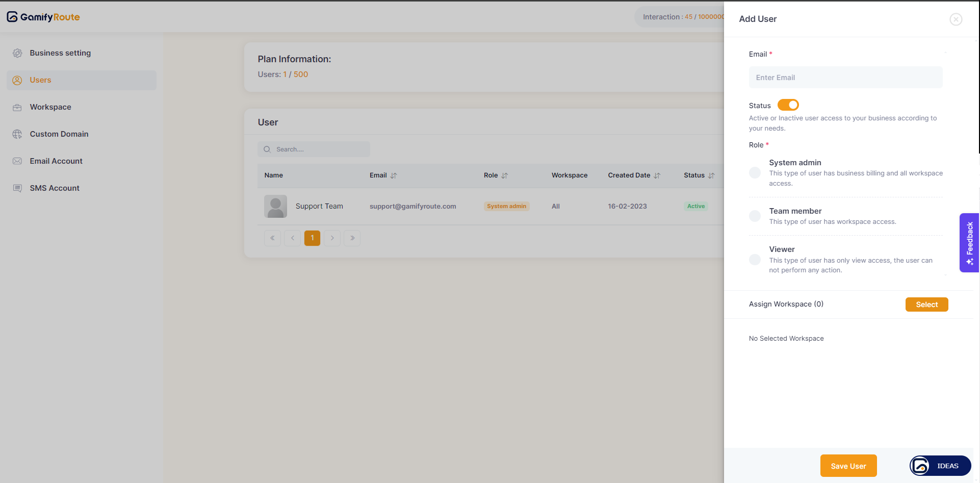Click the Workspace briefcase icon in sidebar
This screenshot has height=483, width=980.
[17, 107]
